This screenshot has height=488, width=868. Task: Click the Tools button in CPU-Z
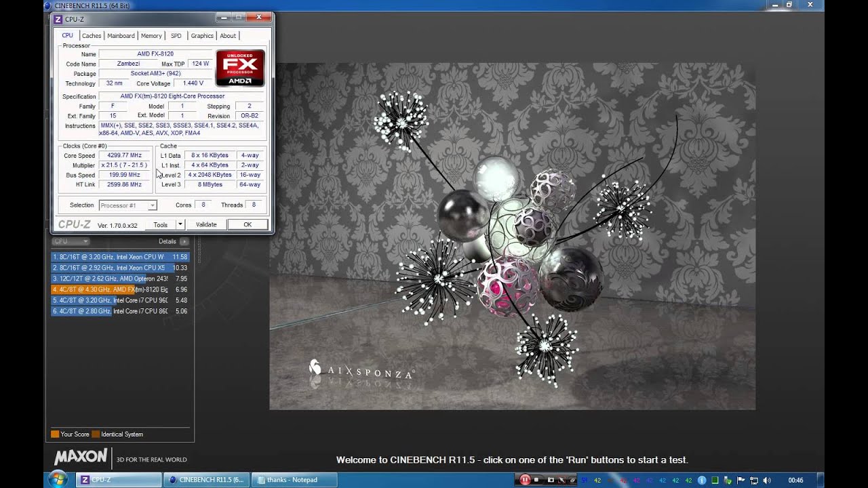(x=160, y=224)
